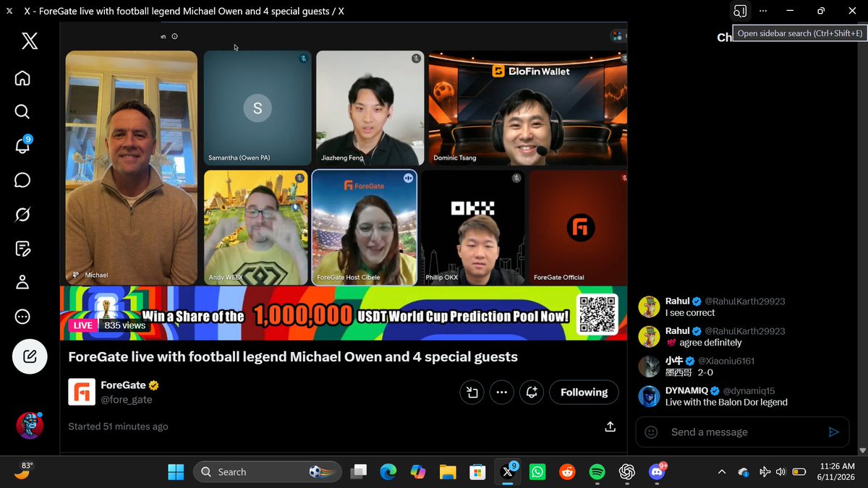The height and width of the screenshot is (488, 868).
Task: Click the taskbar Search box
Action: point(267,472)
